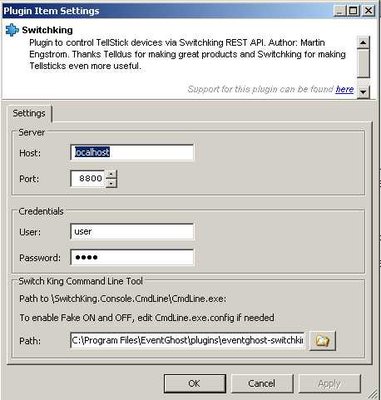The width and height of the screenshot is (381, 400).
Task: Click the description scrollbar down arrow
Action: coord(363,92)
